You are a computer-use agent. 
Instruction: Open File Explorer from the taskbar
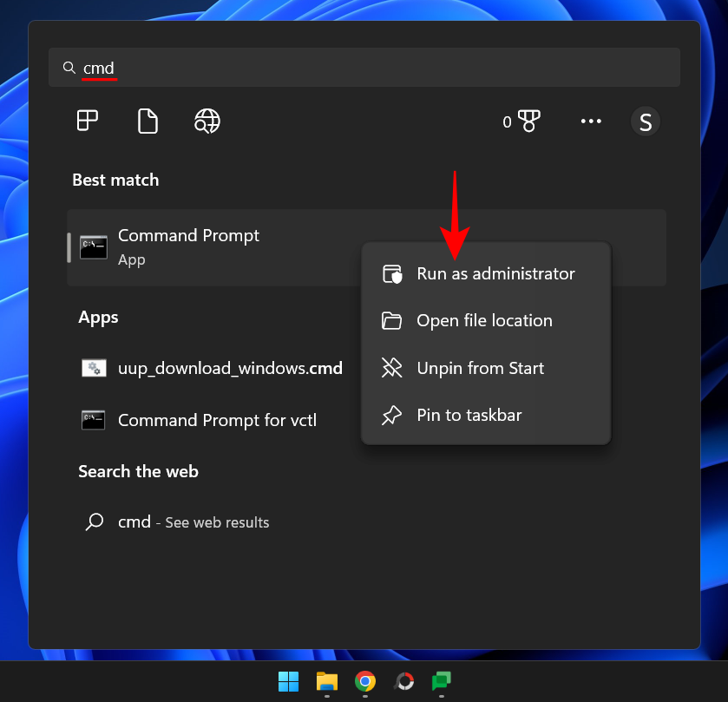[327, 681]
